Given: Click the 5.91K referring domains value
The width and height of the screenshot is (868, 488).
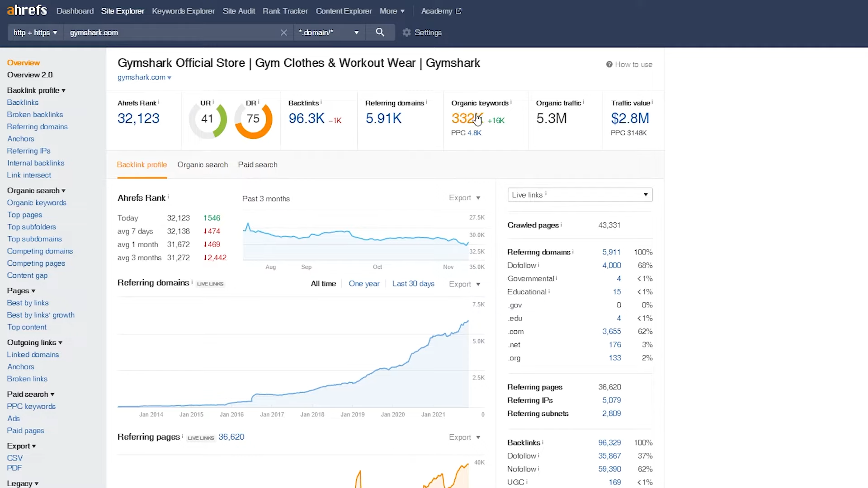Looking at the screenshot, I should click(x=383, y=118).
